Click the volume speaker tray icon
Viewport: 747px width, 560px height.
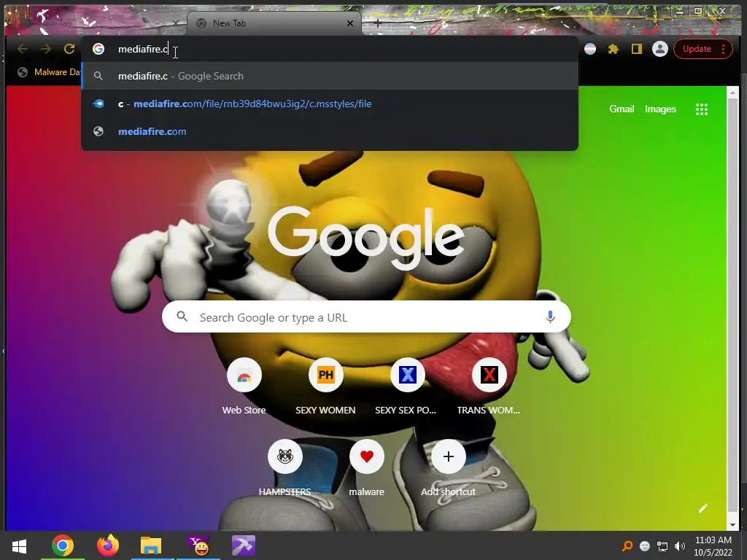tap(680, 546)
